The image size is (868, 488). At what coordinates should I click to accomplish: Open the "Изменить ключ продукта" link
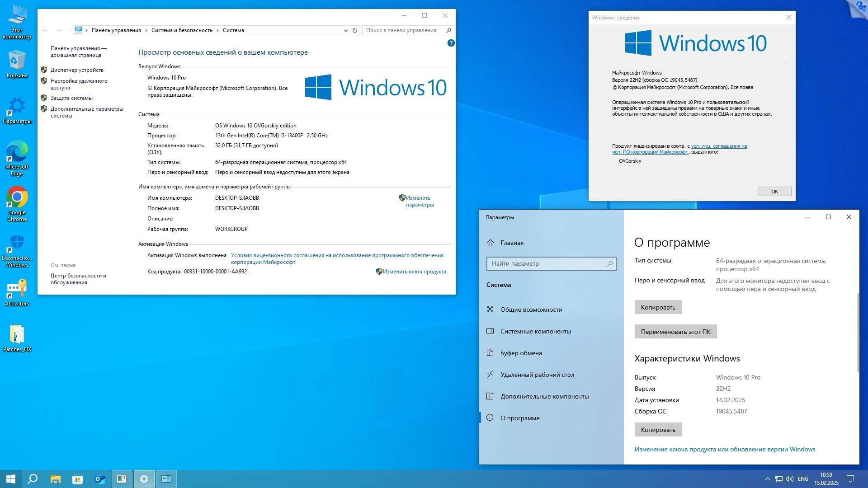click(x=414, y=271)
